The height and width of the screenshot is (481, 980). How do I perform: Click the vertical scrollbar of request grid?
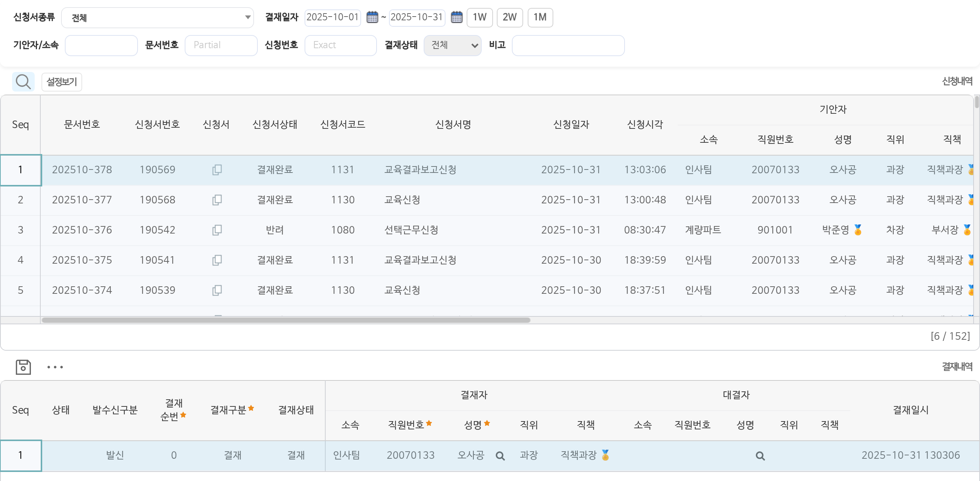[x=977, y=103]
